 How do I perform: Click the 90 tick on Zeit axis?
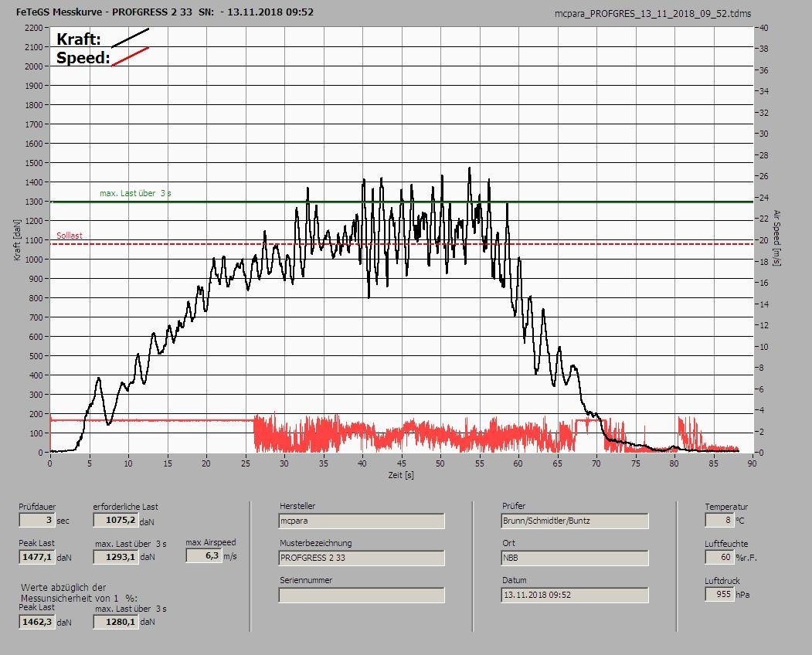point(752,463)
